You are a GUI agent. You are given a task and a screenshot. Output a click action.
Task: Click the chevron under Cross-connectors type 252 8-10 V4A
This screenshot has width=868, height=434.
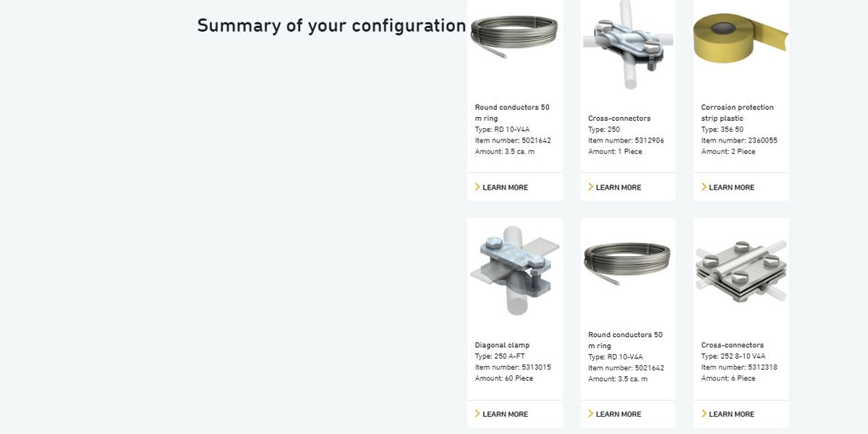(704, 414)
